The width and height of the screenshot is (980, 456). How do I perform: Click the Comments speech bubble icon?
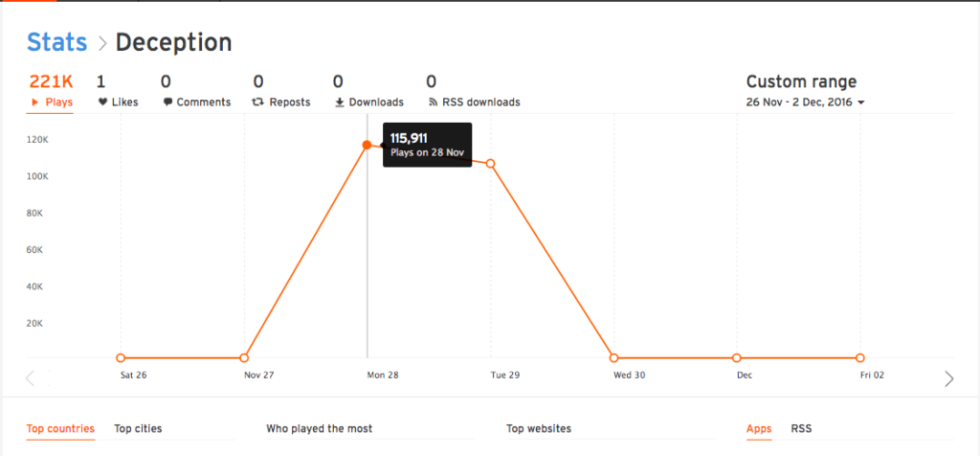pyautogui.click(x=167, y=102)
